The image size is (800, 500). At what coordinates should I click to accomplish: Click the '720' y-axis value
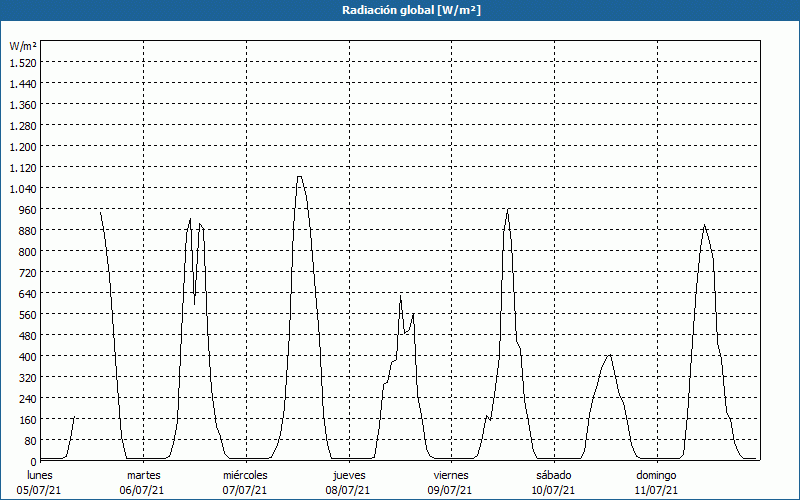click(x=27, y=273)
